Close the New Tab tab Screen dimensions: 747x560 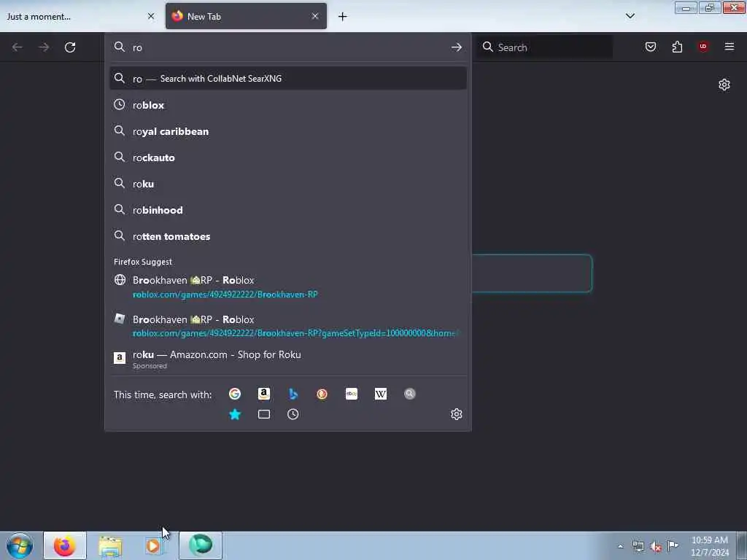coord(315,16)
